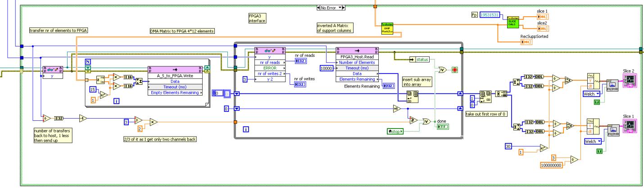Screen dimensions: 644x188
Task: Click the while loop iteration terminal i
Action: tap(246, 129)
